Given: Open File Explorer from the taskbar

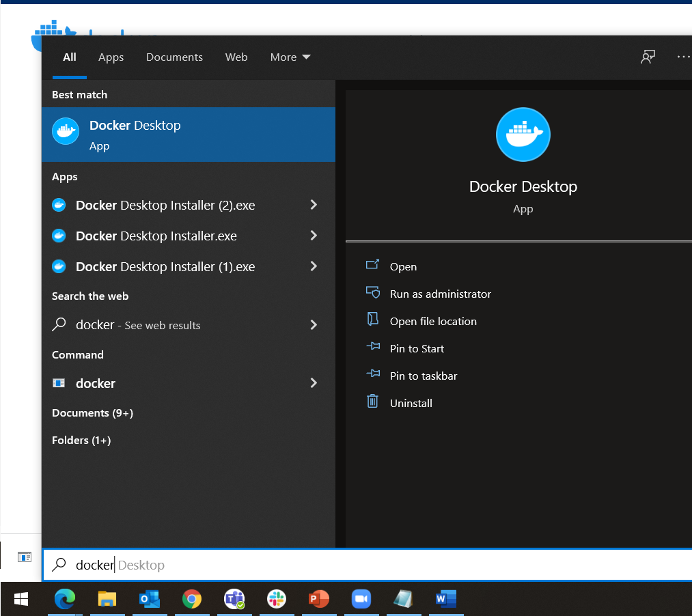Looking at the screenshot, I should pos(107,599).
